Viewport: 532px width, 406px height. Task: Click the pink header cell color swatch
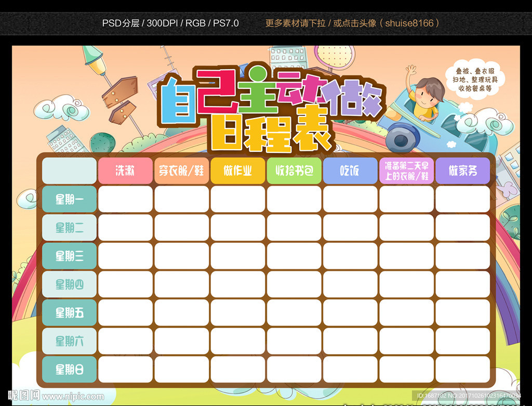pyautogui.click(x=125, y=171)
